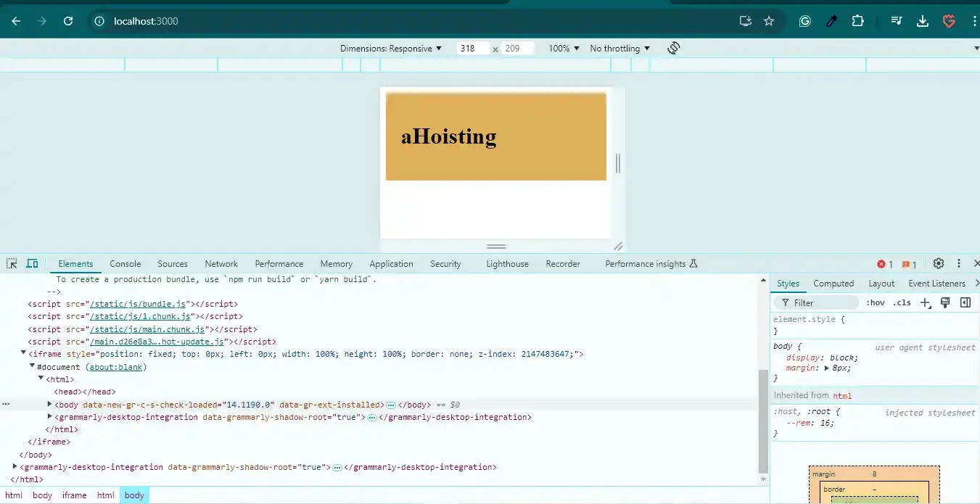Open the /static/js/bundle.js link

coord(139,304)
